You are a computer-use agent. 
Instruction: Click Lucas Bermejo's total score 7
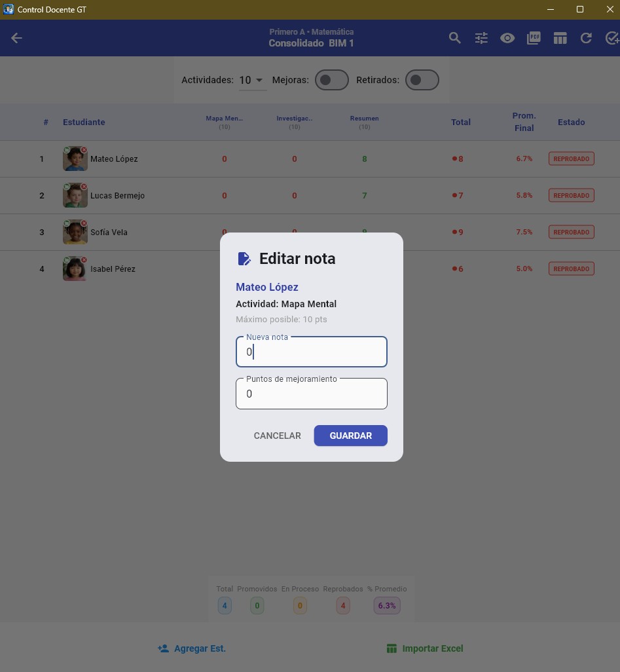tap(458, 195)
